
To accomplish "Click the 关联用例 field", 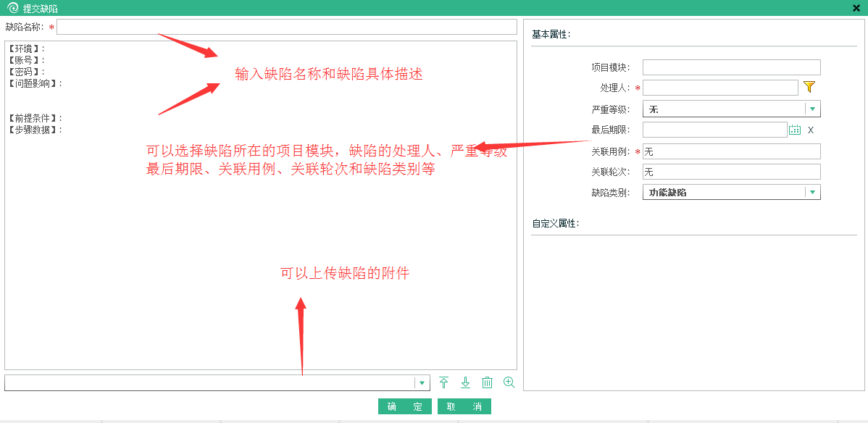I will (x=731, y=151).
